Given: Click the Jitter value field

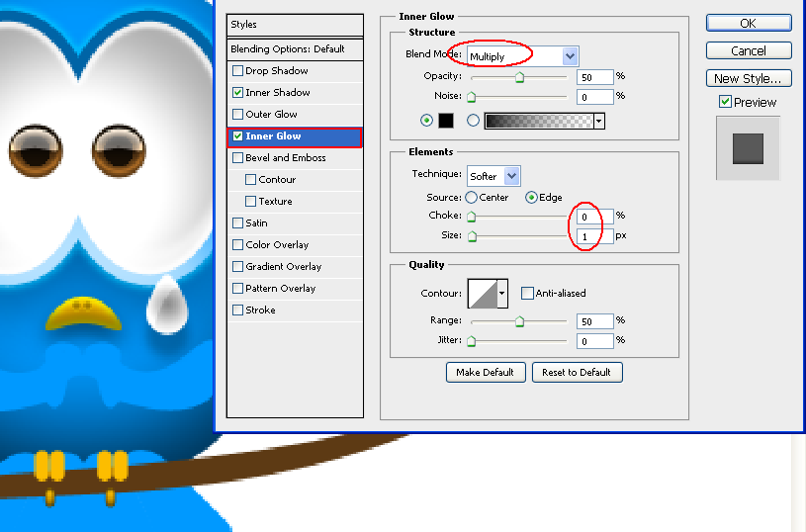Looking at the screenshot, I should pos(594,341).
